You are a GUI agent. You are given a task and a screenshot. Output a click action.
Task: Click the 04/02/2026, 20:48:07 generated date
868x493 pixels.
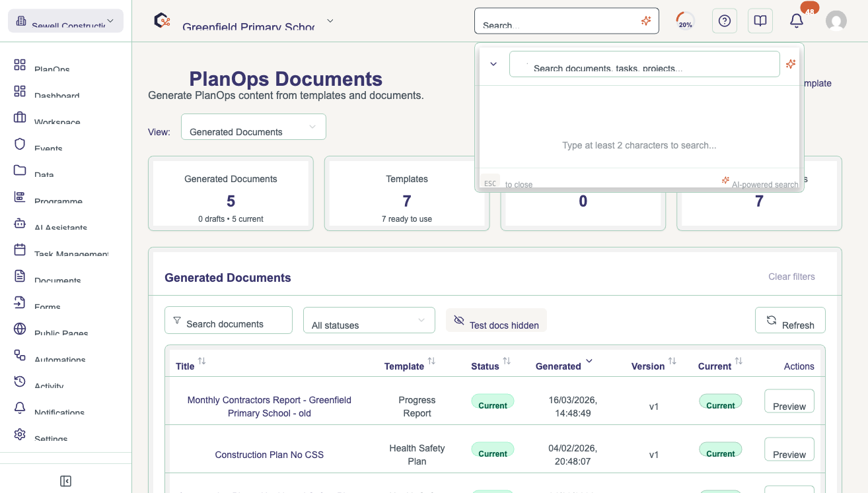573,455
